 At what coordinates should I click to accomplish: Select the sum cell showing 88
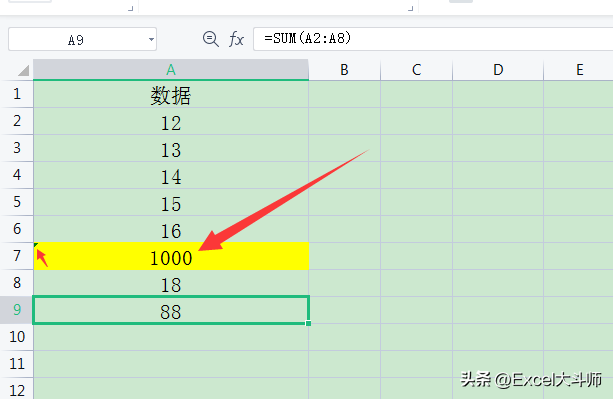171,310
